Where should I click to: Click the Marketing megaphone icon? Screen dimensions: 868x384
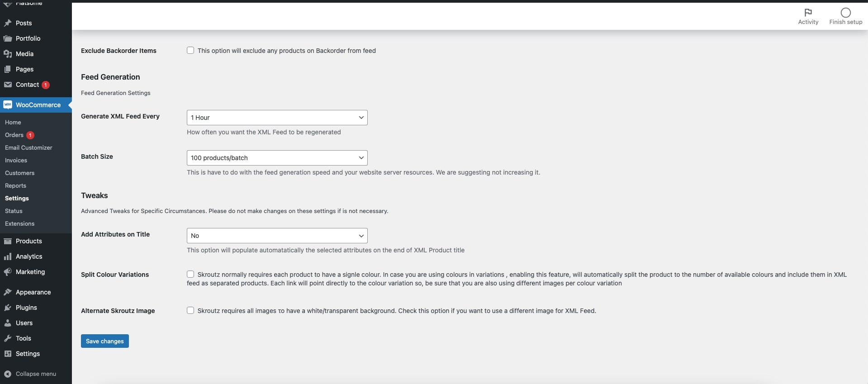pos(8,272)
